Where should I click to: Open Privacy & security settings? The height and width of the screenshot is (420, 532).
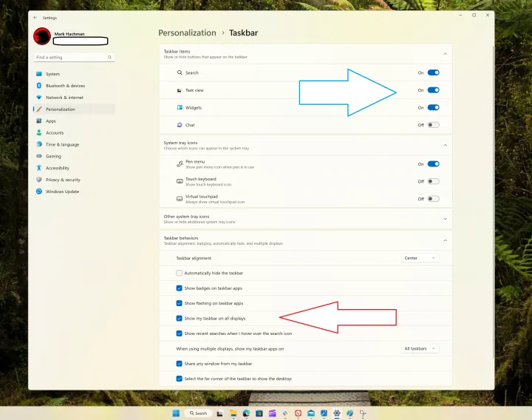pyautogui.click(x=63, y=180)
